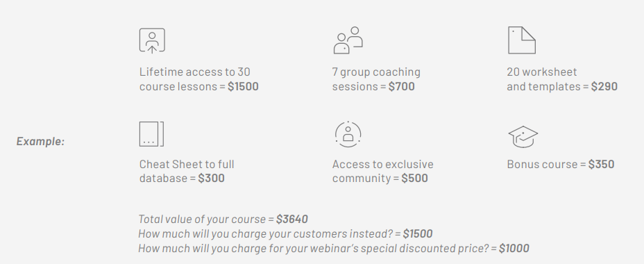Screen dimensions: 644x264
Task: Click the total value $3640 amount
Action: 292,220
